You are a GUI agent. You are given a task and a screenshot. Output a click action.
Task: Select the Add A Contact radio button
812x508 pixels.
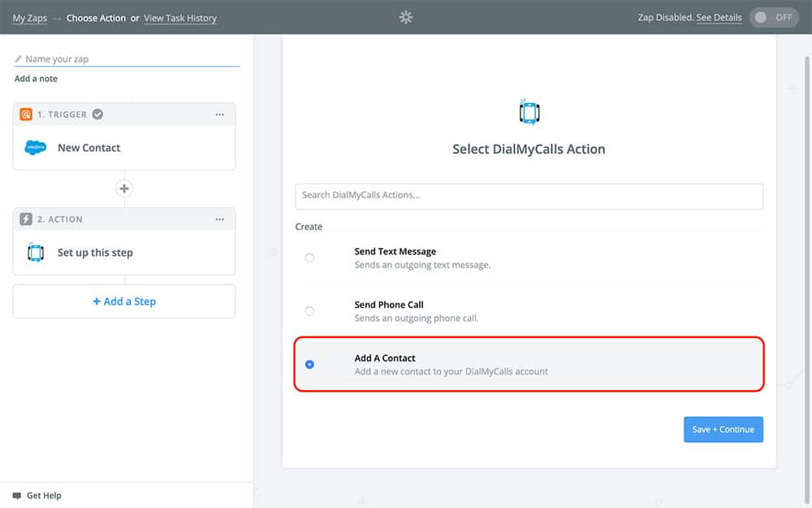pyautogui.click(x=309, y=364)
